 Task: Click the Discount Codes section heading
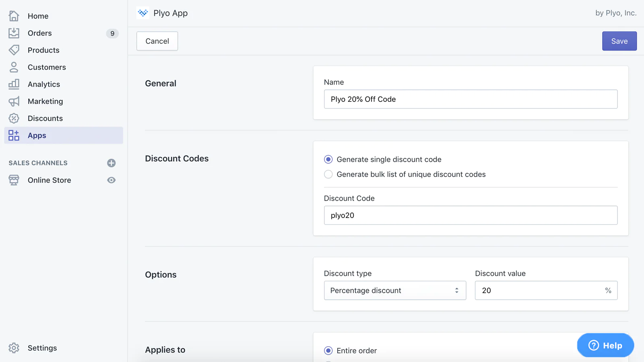coord(177,158)
